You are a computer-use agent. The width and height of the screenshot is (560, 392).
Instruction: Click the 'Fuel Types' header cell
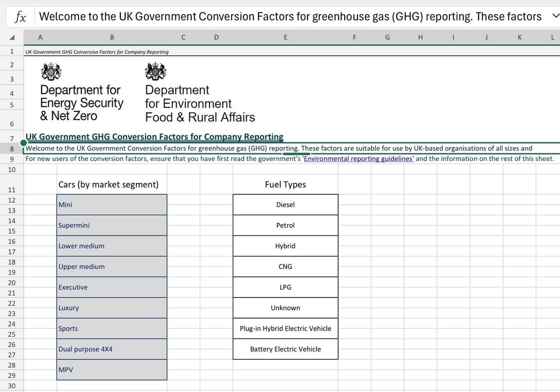point(286,184)
